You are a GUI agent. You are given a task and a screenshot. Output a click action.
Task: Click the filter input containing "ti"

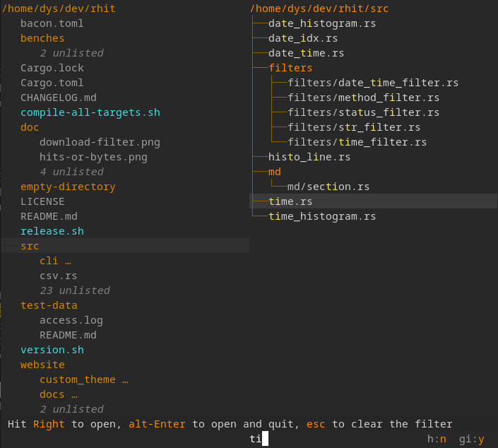(x=259, y=439)
